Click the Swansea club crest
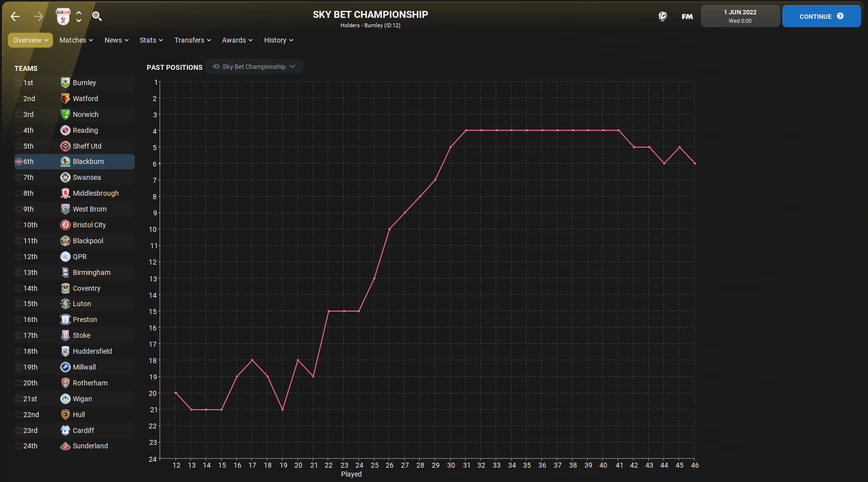The height and width of the screenshot is (482, 868). pos(65,177)
